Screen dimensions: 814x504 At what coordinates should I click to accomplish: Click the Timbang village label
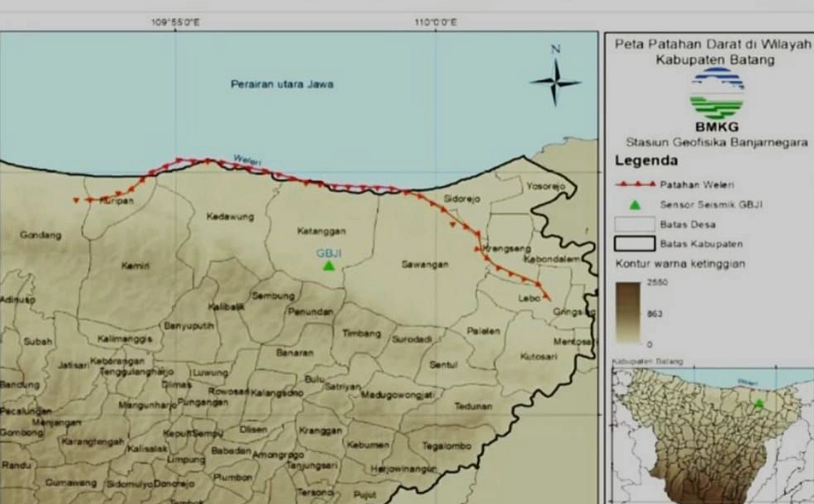click(x=361, y=333)
